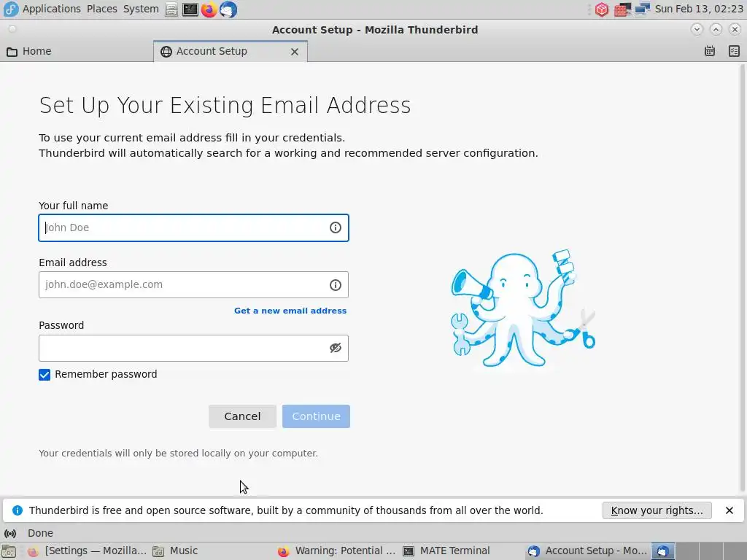Toggle password visibility eye icon

[x=336, y=348]
